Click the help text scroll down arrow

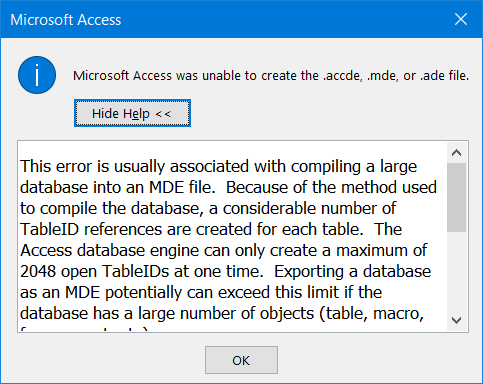(x=456, y=321)
